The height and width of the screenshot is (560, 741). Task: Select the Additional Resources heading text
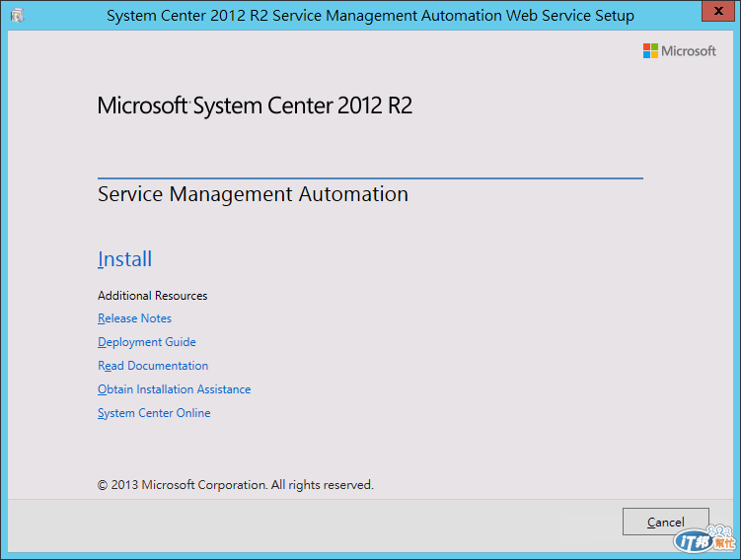tap(152, 296)
